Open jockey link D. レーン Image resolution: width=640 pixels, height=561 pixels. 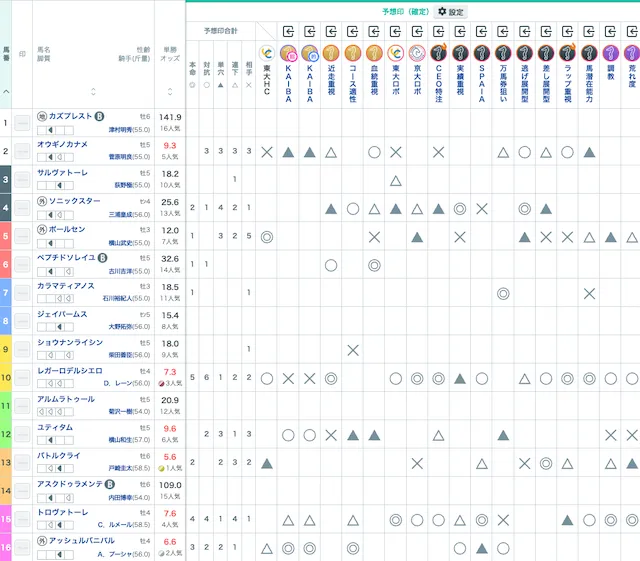117,383
